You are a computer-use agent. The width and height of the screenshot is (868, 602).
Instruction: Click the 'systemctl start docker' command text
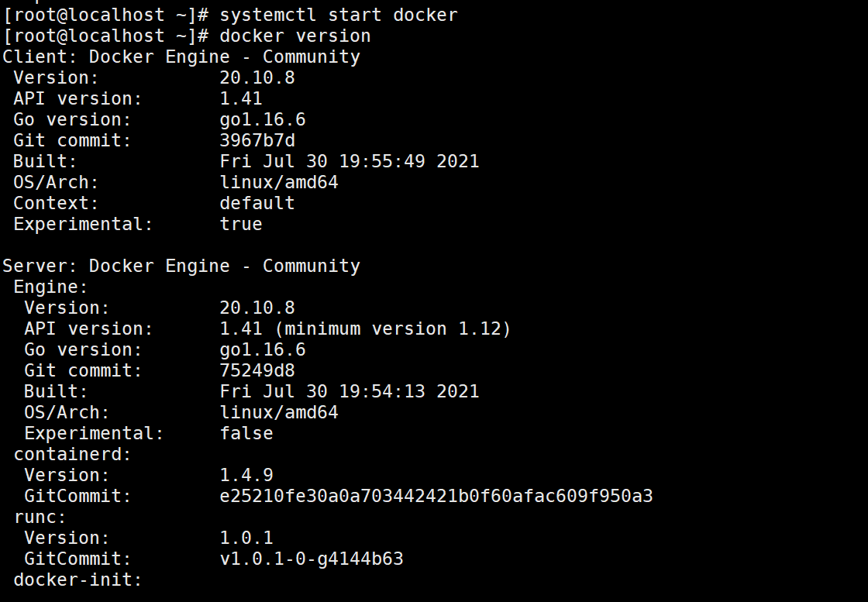pyautogui.click(x=339, y=15)
